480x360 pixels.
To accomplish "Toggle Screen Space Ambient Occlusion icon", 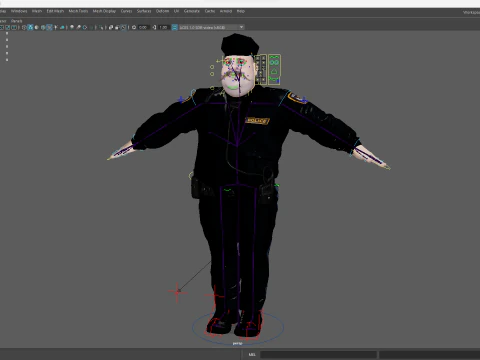I will click(72, 27).
